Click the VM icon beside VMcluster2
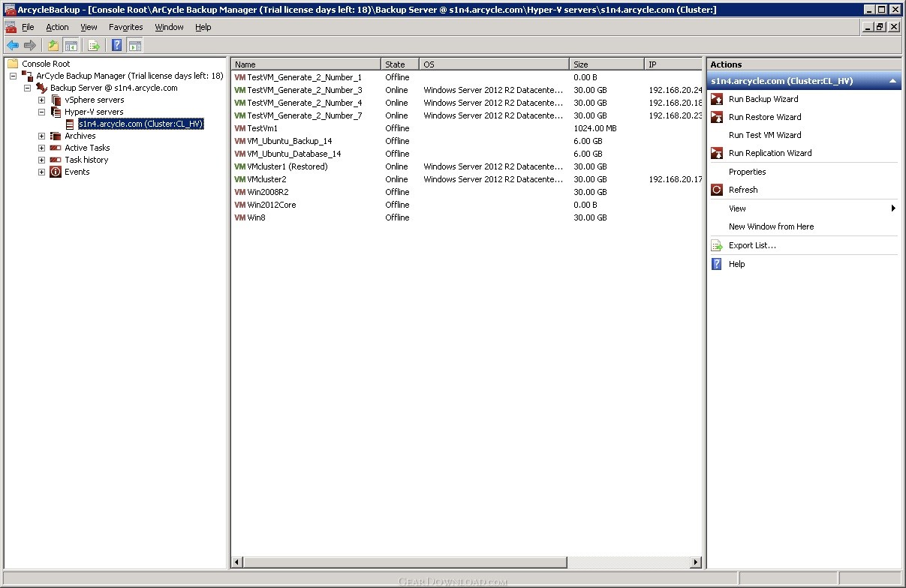 tap(240, 179)
